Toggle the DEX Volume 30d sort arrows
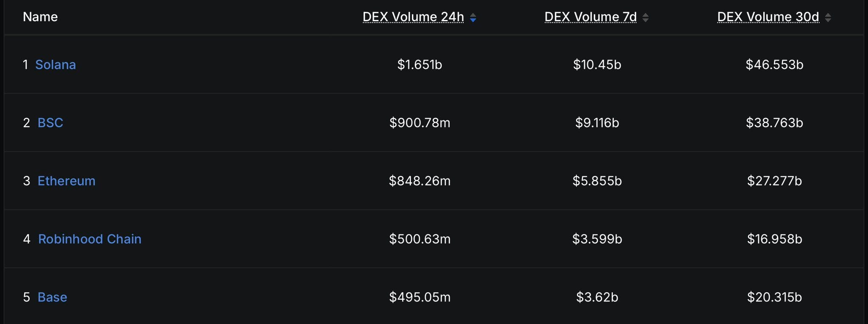 tap(828, 17)
